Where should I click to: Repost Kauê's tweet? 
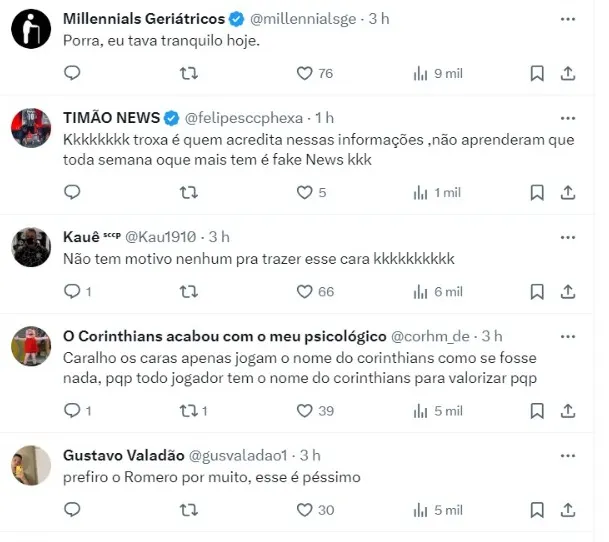click(x=187, y=291)
